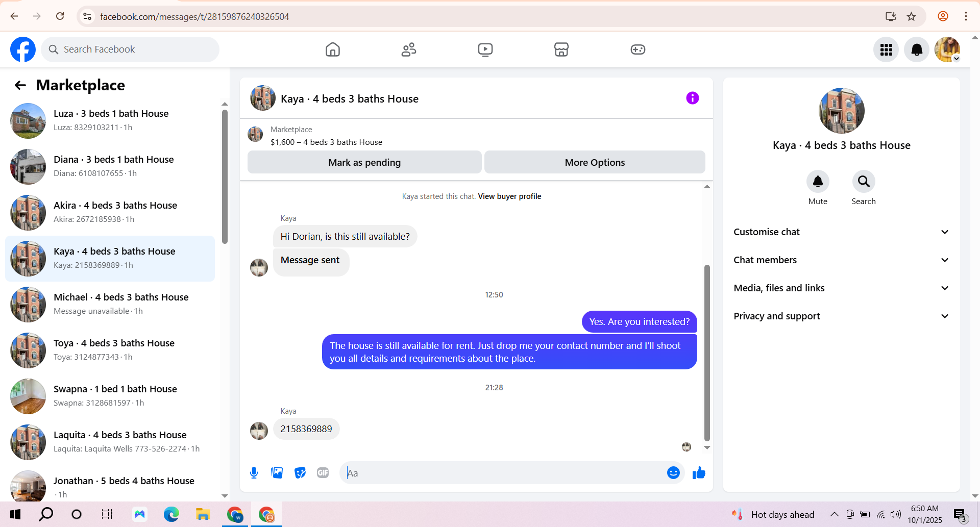Send a thumbs-up like
Screen dimensions: 980x527
pos(699,473)
